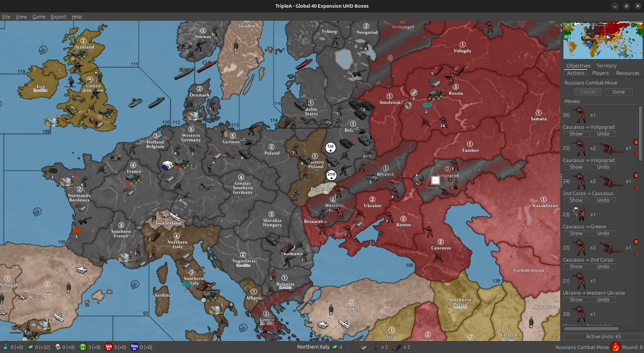644x353 pixels.
Task: Expand the panel using the right chevron arrow
Action: click(x=561, y=30)
